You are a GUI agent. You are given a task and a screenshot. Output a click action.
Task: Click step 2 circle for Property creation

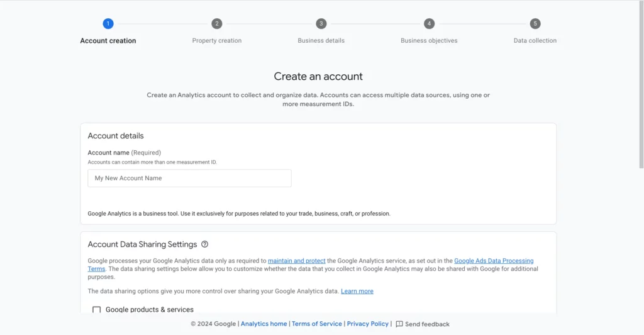[x=217, y=24]
